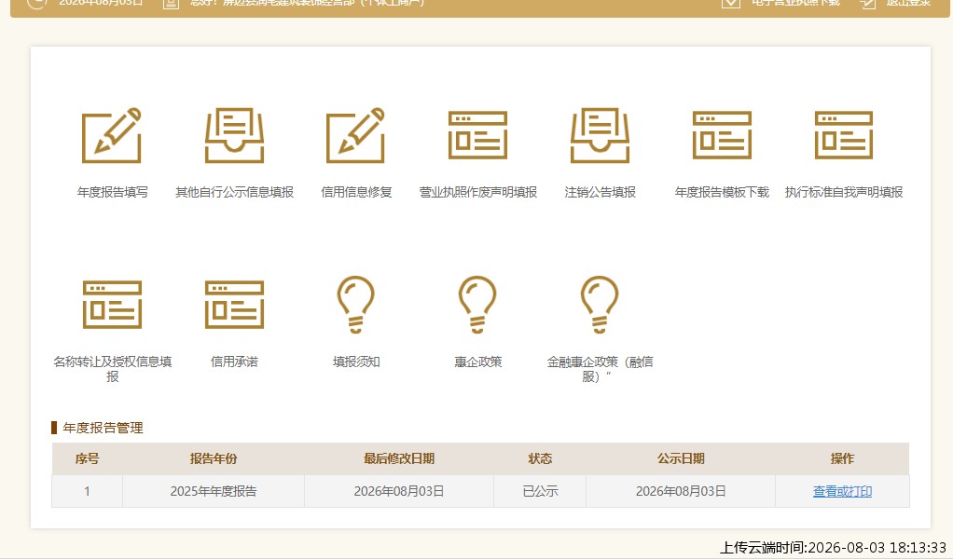Click the 2025年年度报告 table cell
This screenshot has width=953, height=560.
click(214, 491)
